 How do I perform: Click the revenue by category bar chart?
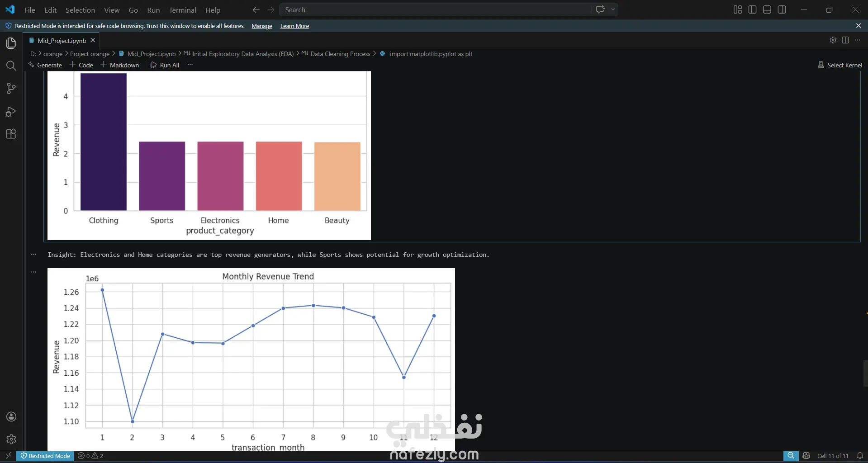coord(209,155)
